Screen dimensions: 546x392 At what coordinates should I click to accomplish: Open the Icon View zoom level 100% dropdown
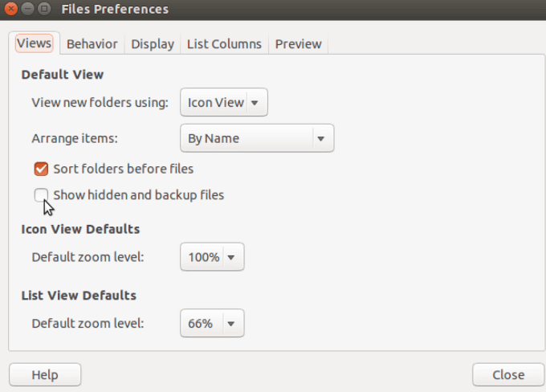(212, 258)
